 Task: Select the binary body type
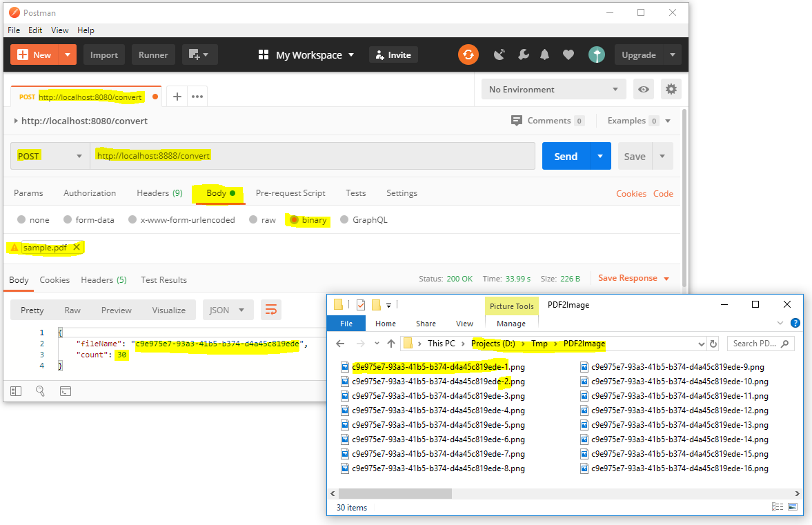(x=294, y=219)
